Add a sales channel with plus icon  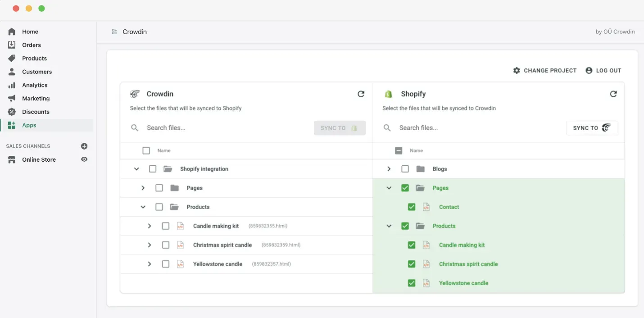pyautogui.click(x=84, y=146)
